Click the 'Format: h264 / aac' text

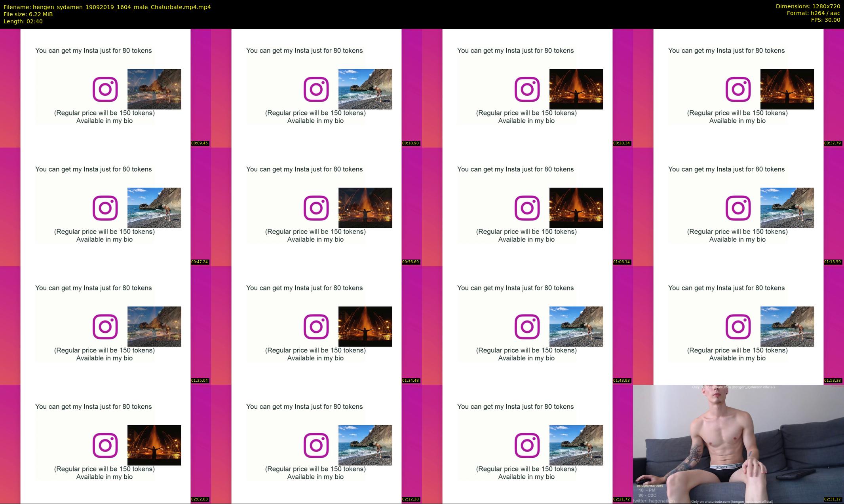pyautogui.click(x=814, y=13)
